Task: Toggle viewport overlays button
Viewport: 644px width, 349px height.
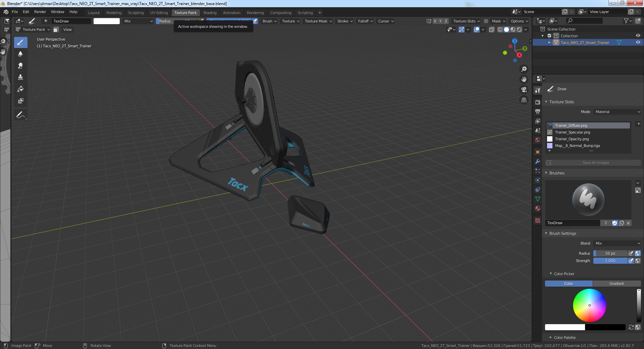Action: click(477, 30)
